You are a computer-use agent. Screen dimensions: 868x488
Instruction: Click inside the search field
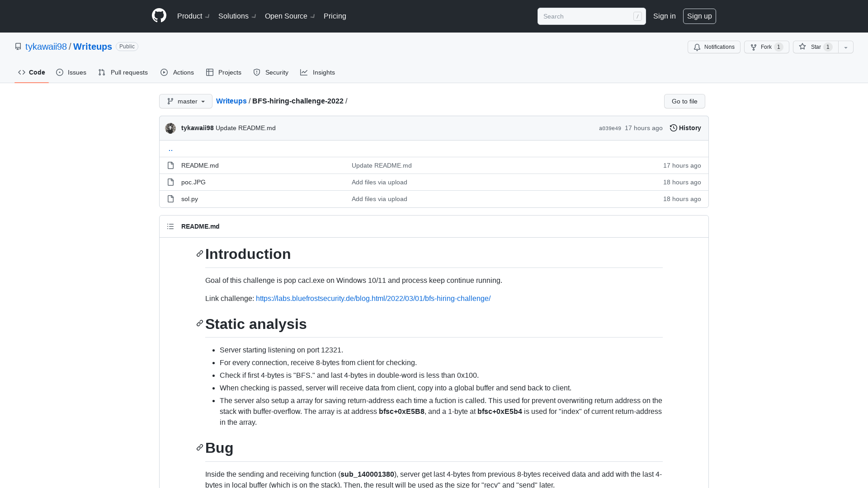(x=588, y=16)
